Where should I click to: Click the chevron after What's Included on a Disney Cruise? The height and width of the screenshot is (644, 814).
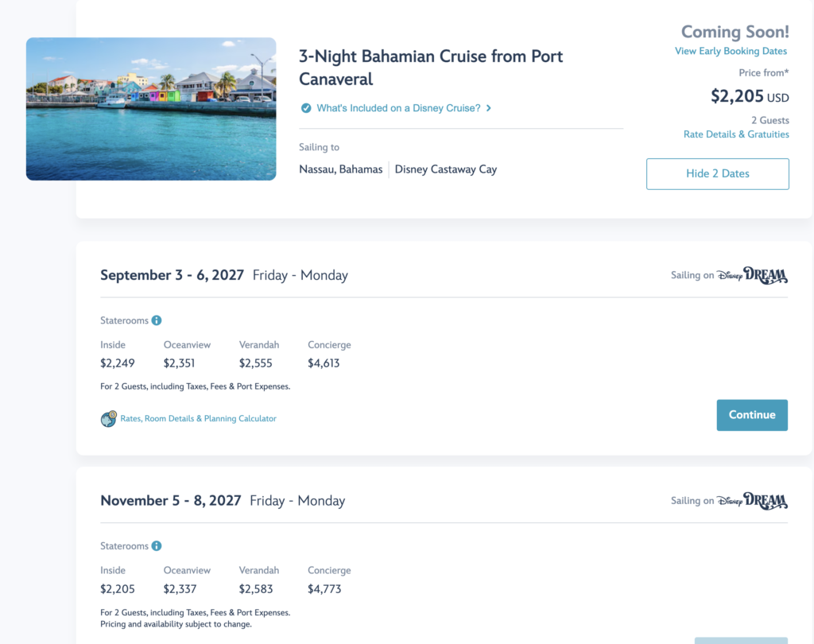coord(489,108)
